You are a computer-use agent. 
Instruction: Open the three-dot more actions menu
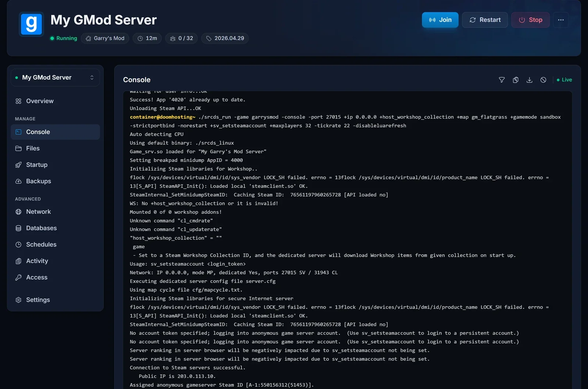(561, 20)
